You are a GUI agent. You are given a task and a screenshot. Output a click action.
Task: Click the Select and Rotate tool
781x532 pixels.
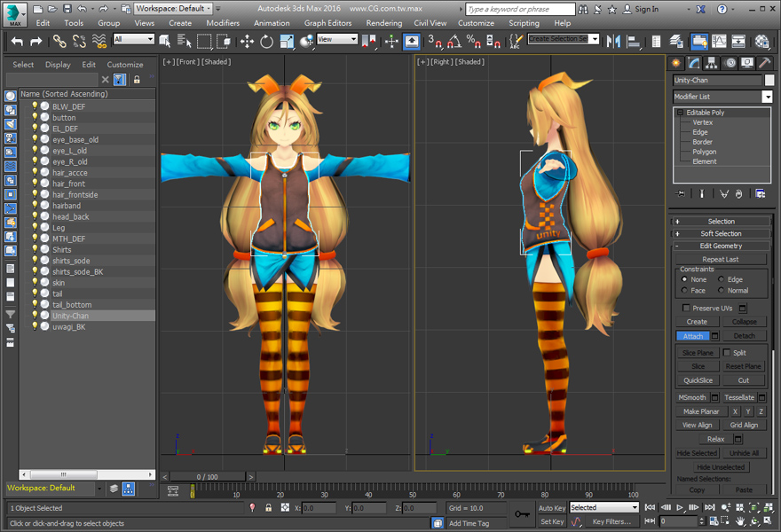click(266, 41)
